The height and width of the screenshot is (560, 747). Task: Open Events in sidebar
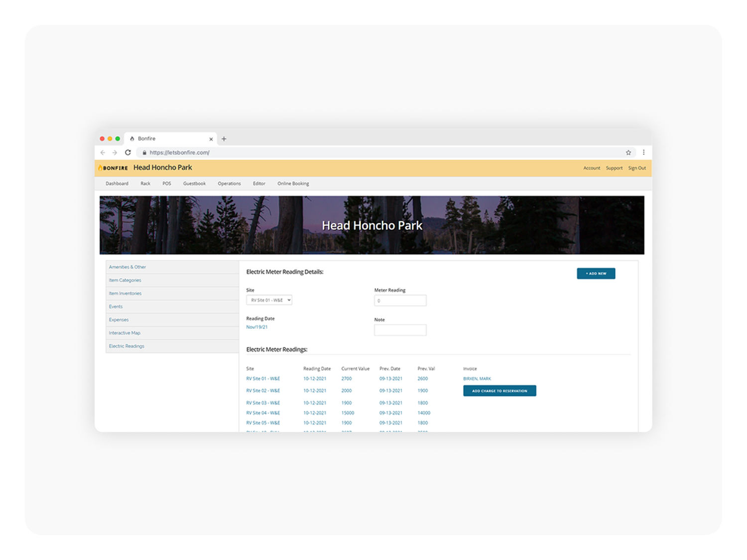[172, 307]
